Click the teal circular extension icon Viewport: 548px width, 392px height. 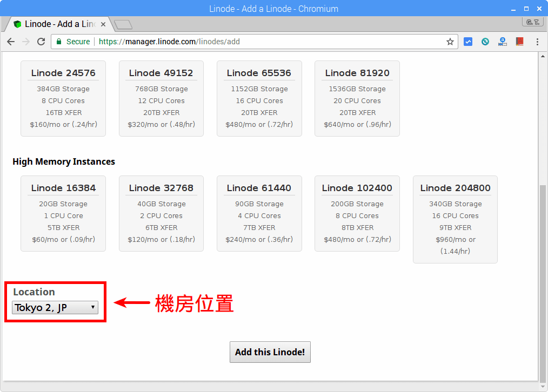pos(485,41)
